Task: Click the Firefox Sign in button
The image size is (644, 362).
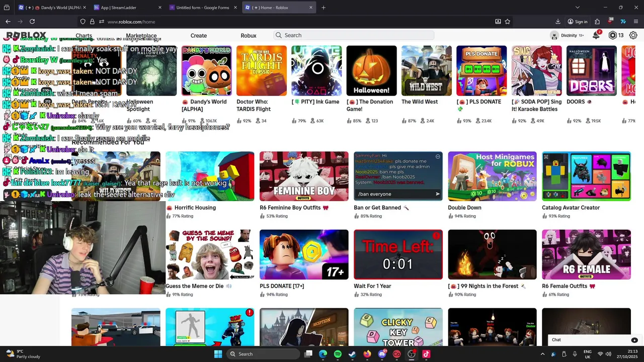Action: [578, 22]
